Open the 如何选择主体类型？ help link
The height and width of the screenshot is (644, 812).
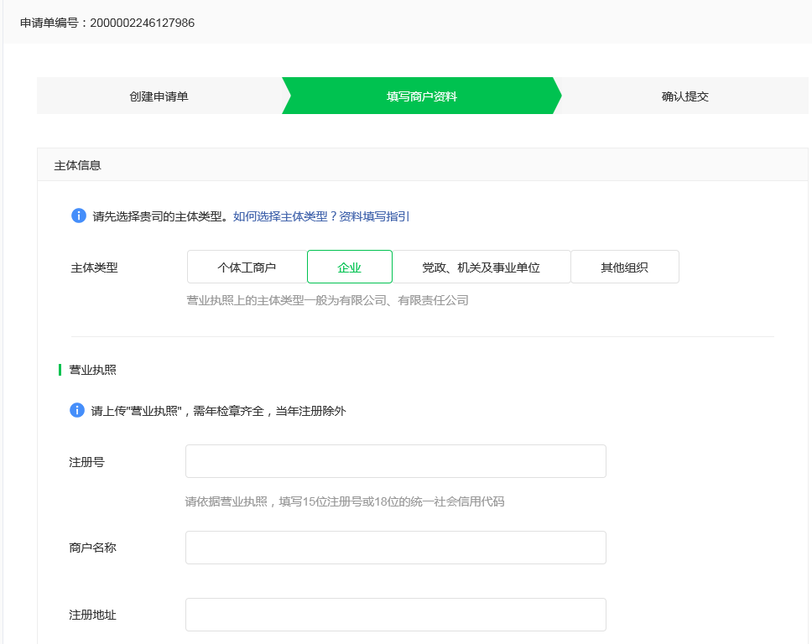click(284, 216)
